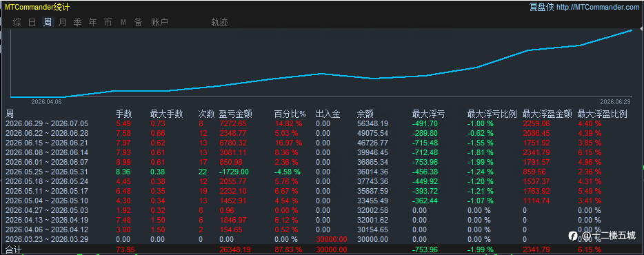Click balance value 56348.19
The height and width of the screenshot is (255, 644).
click(372, 123)
